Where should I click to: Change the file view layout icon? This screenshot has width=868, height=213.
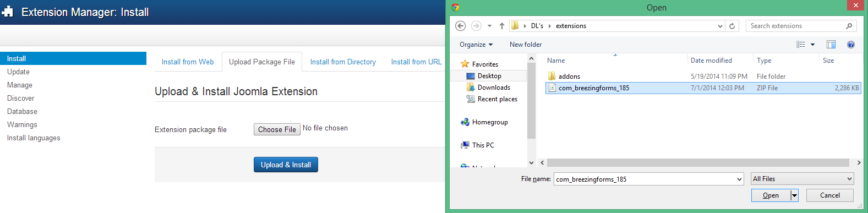(x=801, y=45)
